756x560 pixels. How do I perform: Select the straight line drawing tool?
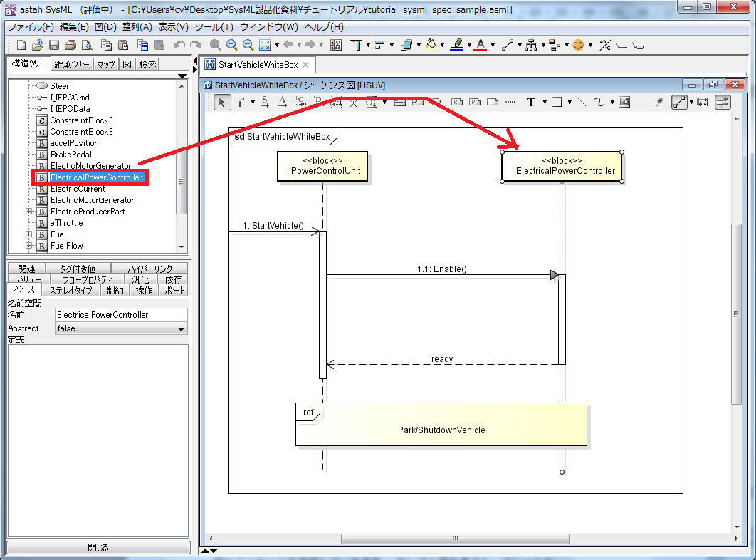[x=582, y=102]
